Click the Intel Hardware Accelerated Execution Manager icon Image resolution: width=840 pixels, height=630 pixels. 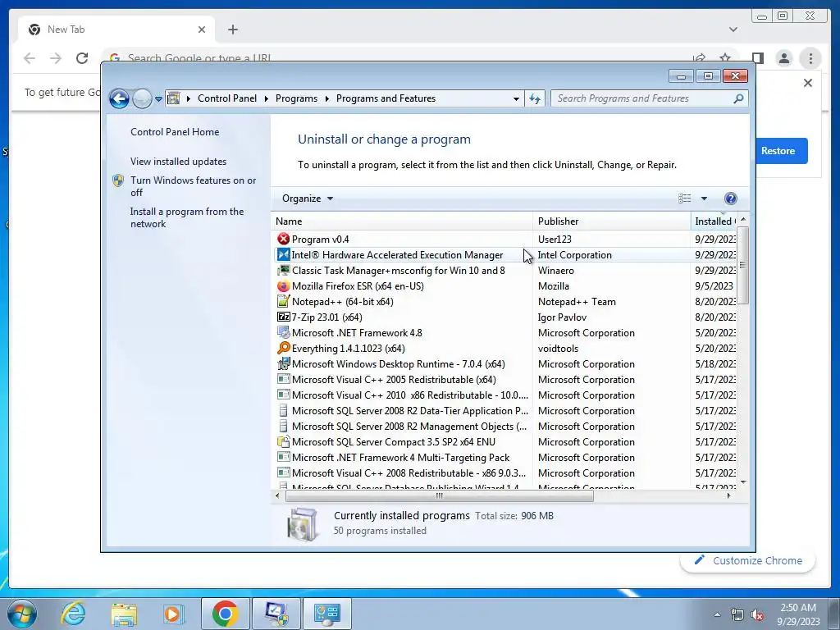pos(283,254)
